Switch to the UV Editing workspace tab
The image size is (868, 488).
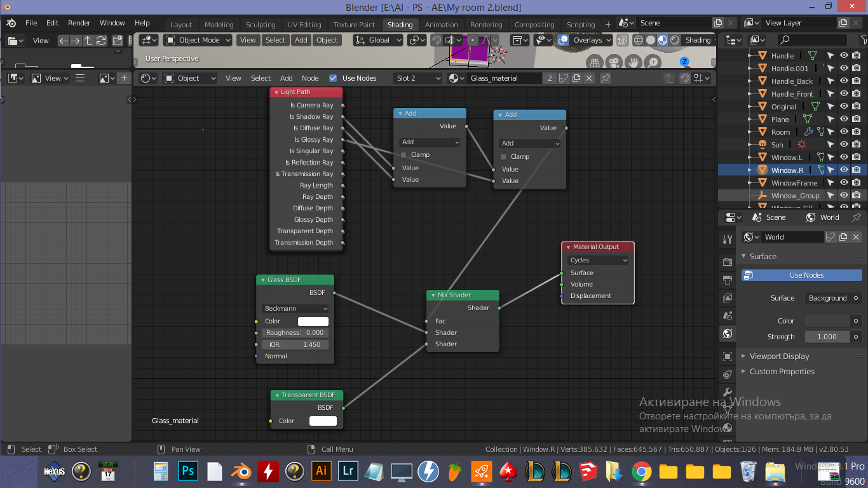304,25
